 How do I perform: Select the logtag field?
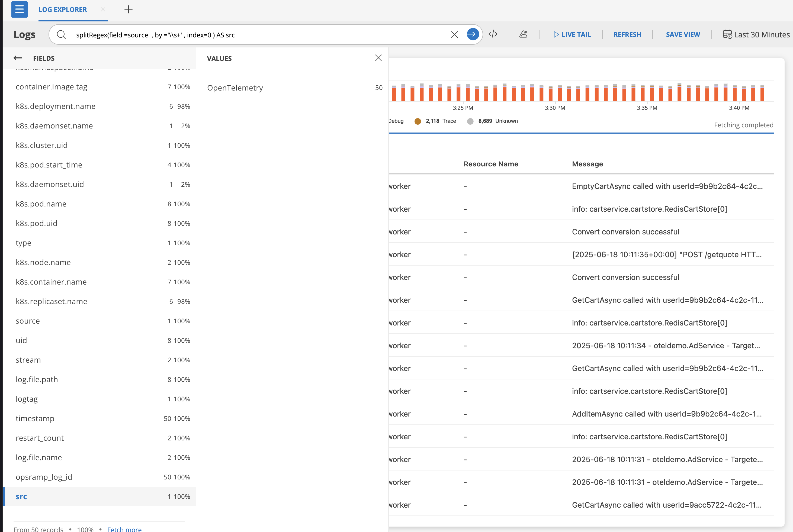[x=99, y=399]
